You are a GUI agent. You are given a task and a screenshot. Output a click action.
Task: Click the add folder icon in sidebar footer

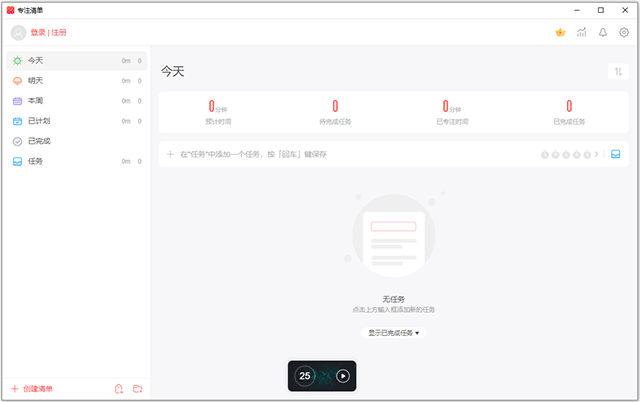point(138,389)
